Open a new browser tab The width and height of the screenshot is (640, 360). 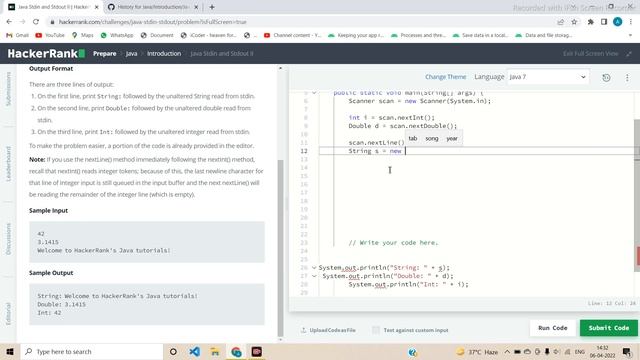(x=212, y=7)
